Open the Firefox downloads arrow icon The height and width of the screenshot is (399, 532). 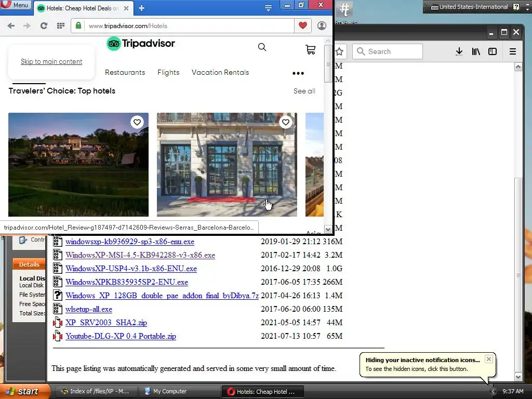point(459,51)
